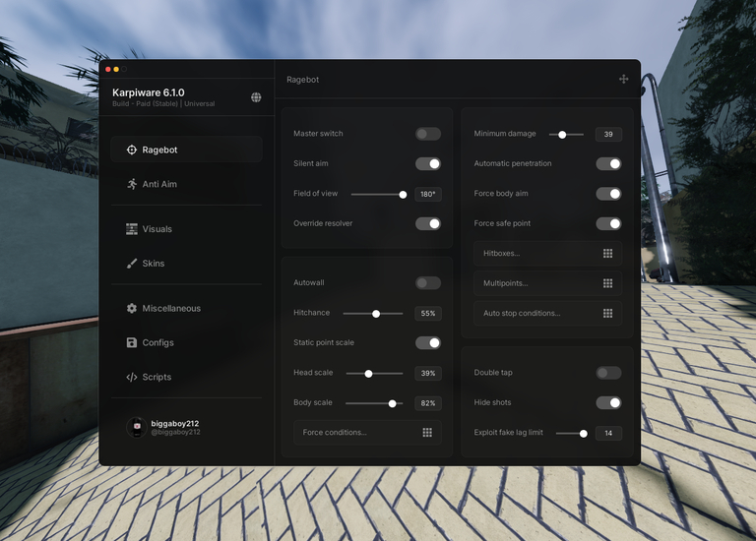
Task: Open the Anti Aim section
Action: pos(187,184)
